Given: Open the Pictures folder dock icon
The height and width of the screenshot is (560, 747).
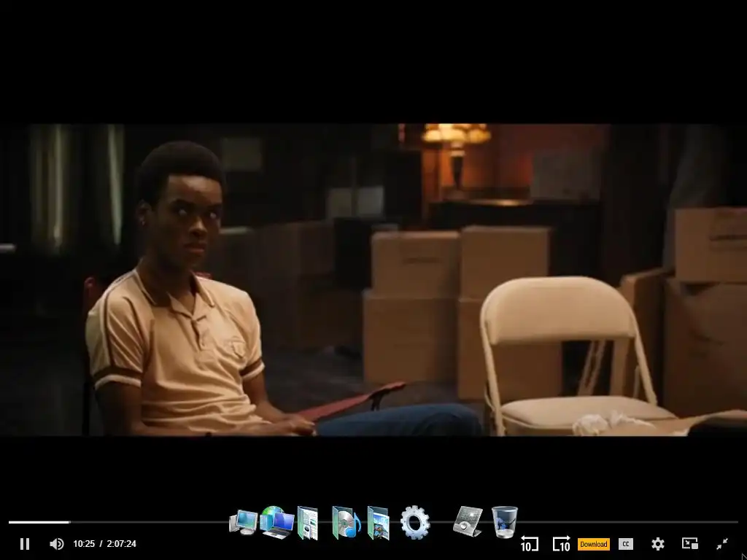Looking at the screenshot, I should (379, 524).
